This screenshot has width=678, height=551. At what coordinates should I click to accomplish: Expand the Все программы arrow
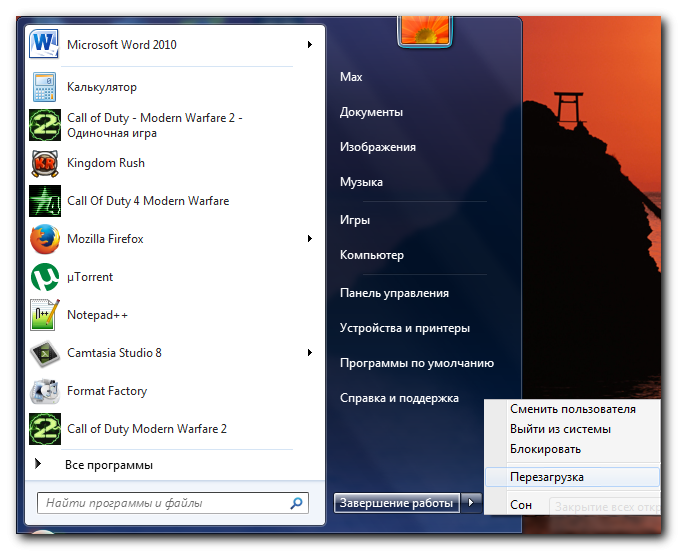pyautogui.click(x=38, y=464)
